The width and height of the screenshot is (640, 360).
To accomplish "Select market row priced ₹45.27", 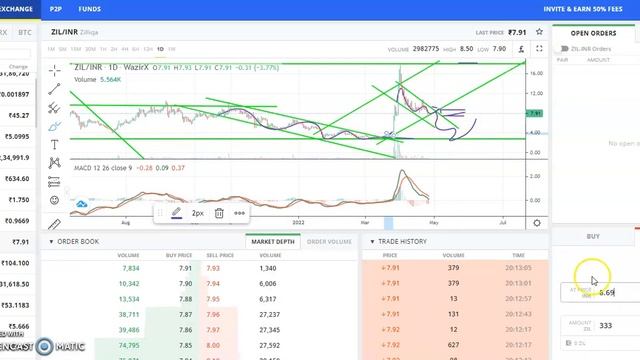I will click(x=18, y=116).
